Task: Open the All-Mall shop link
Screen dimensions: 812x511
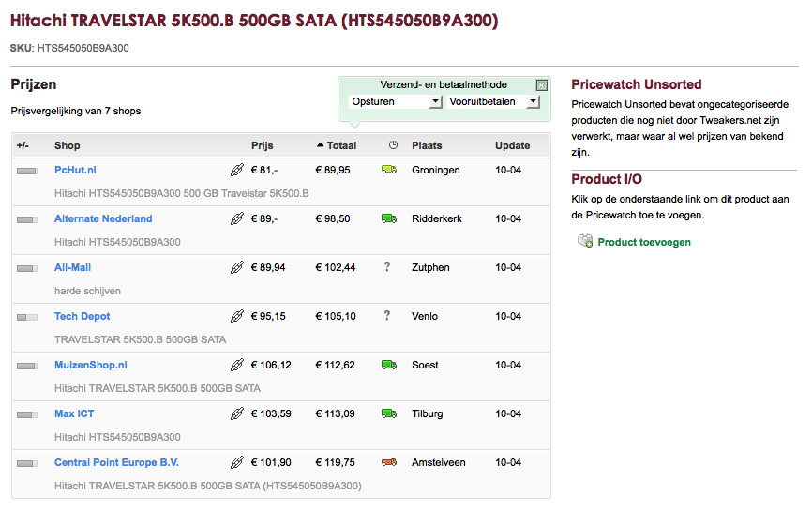Action: pos(72,267)
